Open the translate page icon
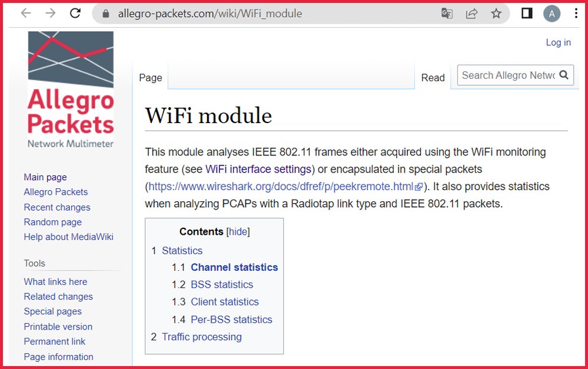Image resolution: width=588 pixels, height=369 pixels. 447,14
